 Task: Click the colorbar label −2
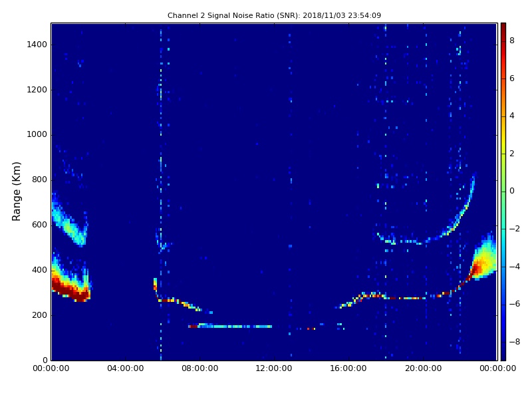point(515,229)
